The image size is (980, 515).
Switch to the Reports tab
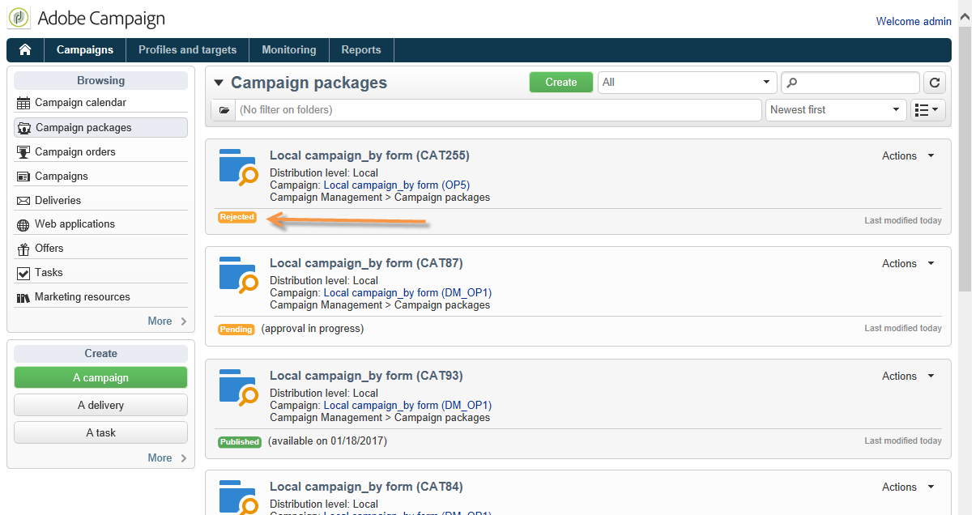pyautogui.click(x=361, y=50)
